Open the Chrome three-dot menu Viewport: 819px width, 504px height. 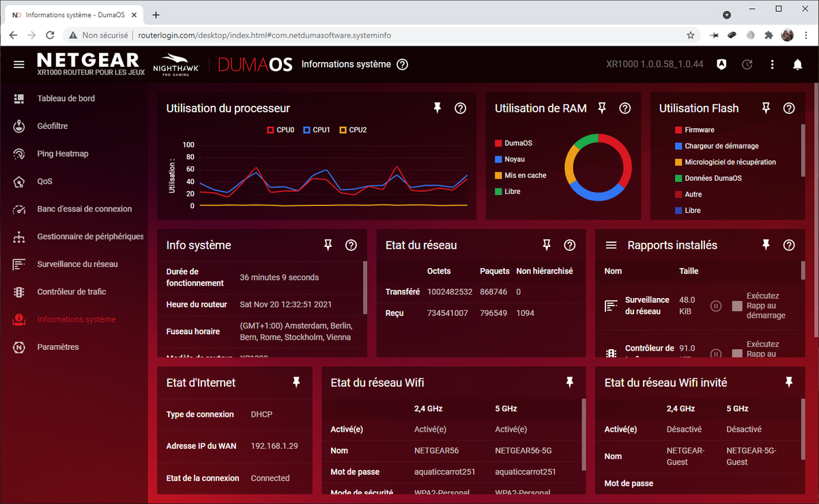point(805,35)
